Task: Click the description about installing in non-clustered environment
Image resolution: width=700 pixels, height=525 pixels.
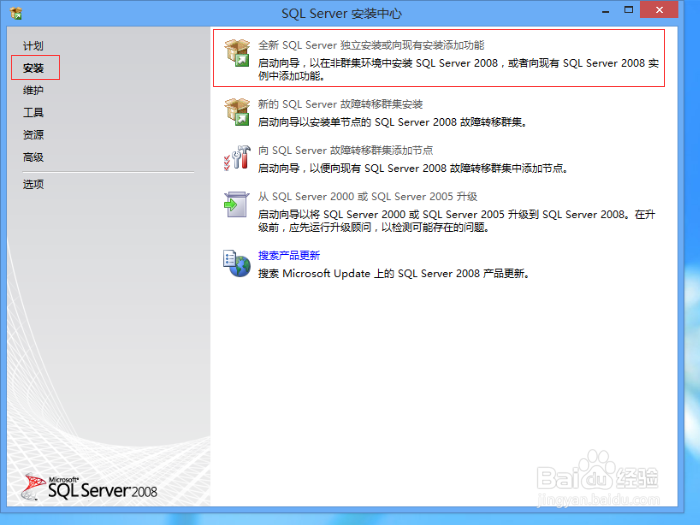Action: point(458,70)
